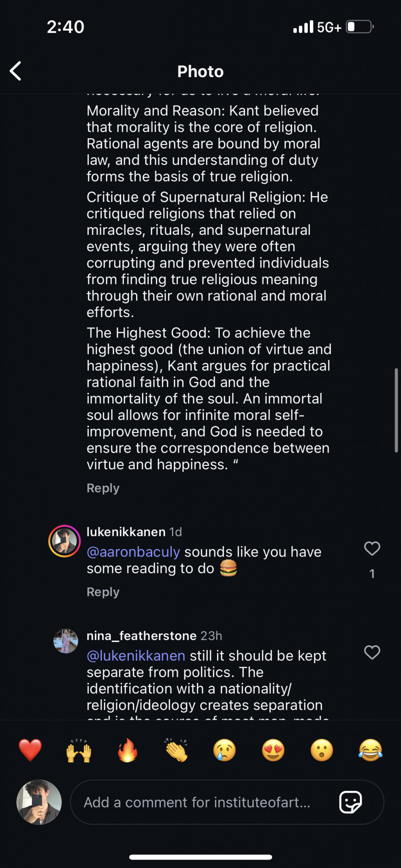401x868 pixels.
Task: React with the laughing tears emoji
Action: click(370, 750)
